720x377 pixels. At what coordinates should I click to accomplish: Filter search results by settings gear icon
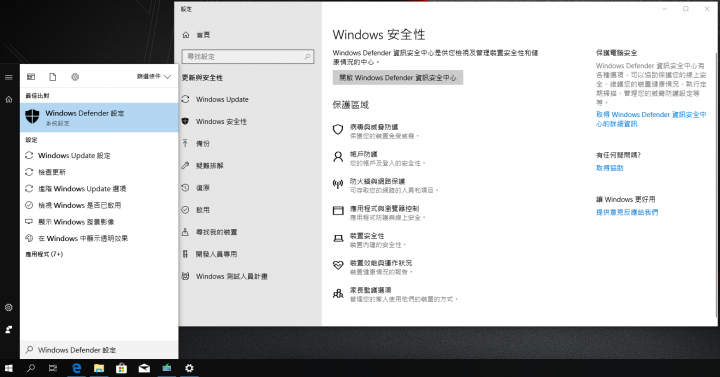click(x=75, y=77)
